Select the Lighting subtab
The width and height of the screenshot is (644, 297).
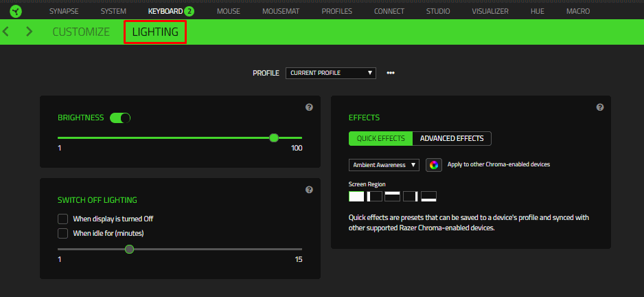(x=155, y=32)
